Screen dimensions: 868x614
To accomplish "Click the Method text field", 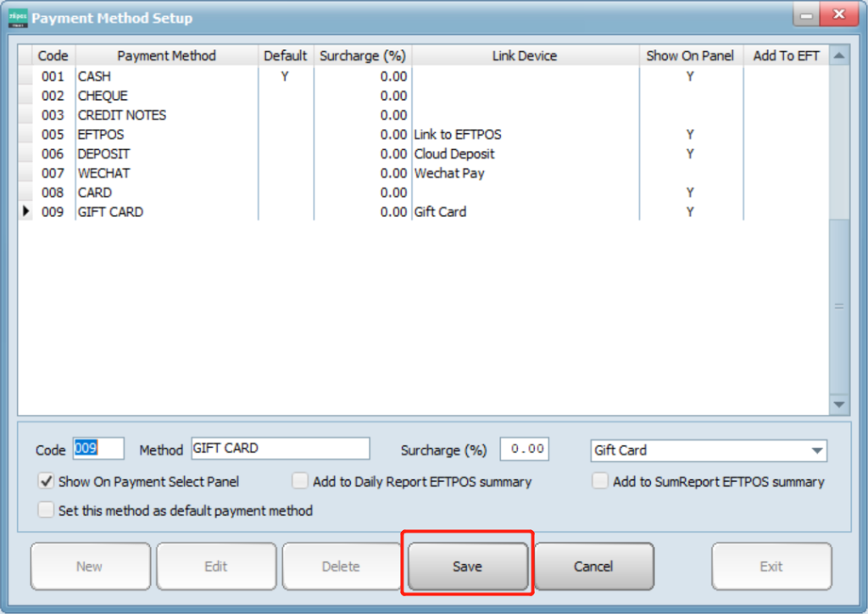I will [280, 449].
